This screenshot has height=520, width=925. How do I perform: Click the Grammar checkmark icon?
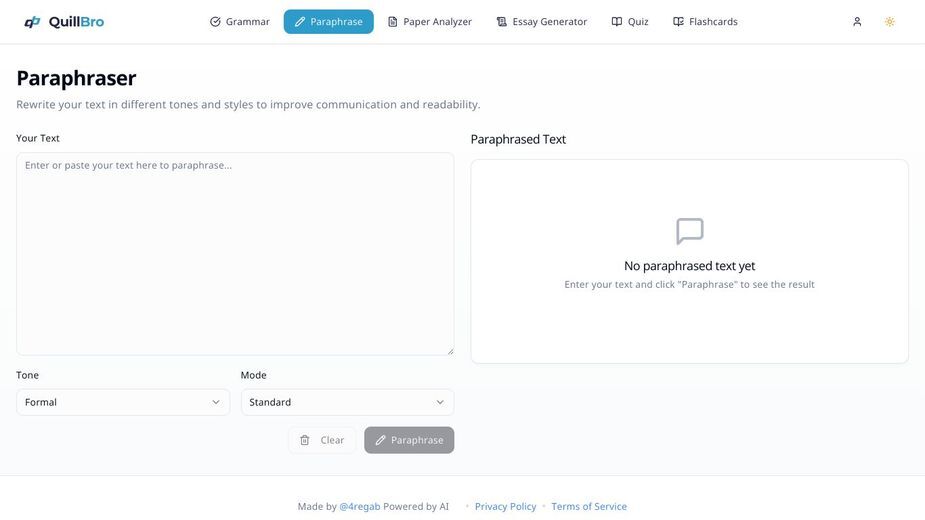(215, 22)
